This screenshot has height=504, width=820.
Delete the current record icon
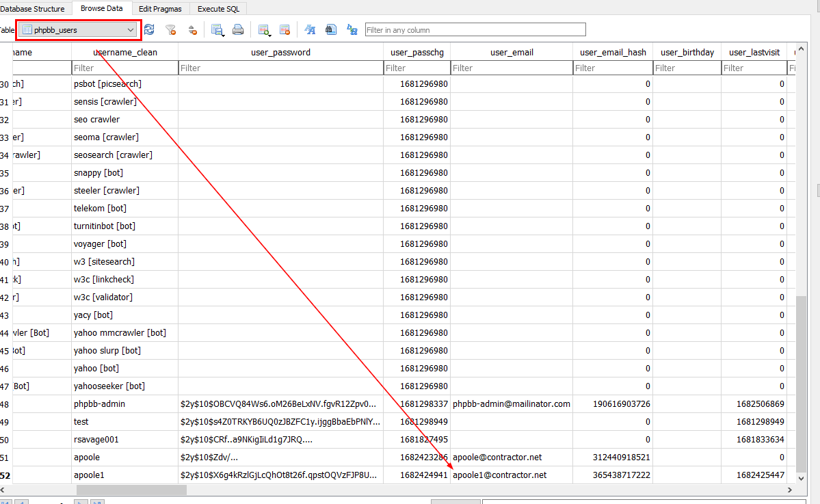pyautogui.click(x=285, y=30)
